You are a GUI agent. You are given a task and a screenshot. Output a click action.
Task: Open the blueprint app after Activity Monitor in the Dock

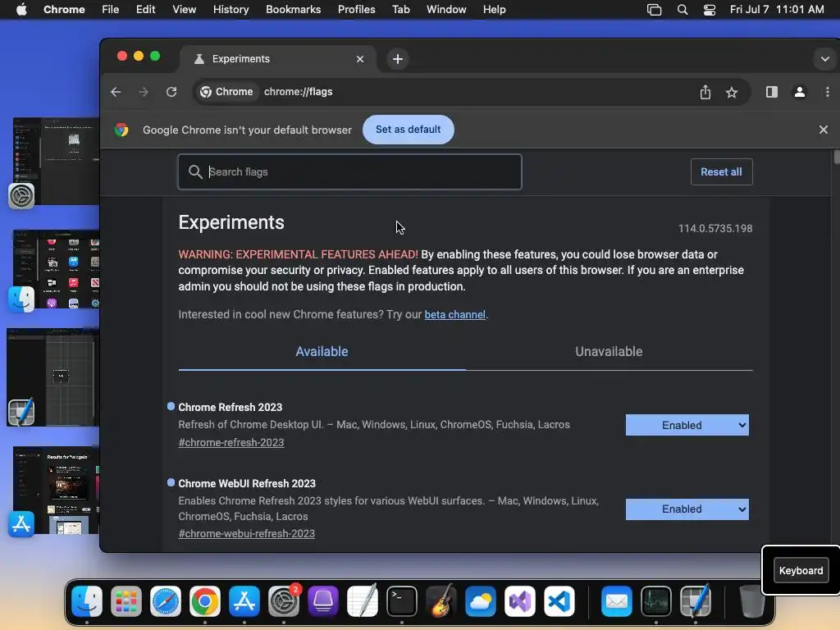pos(696,601)
